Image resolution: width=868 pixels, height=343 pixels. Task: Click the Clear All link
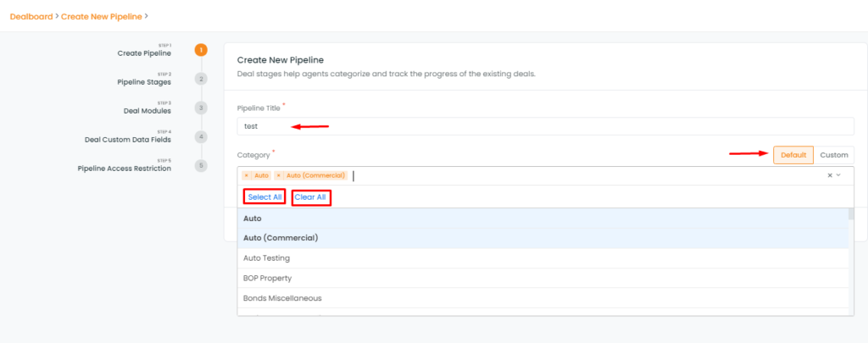(310, 197)
